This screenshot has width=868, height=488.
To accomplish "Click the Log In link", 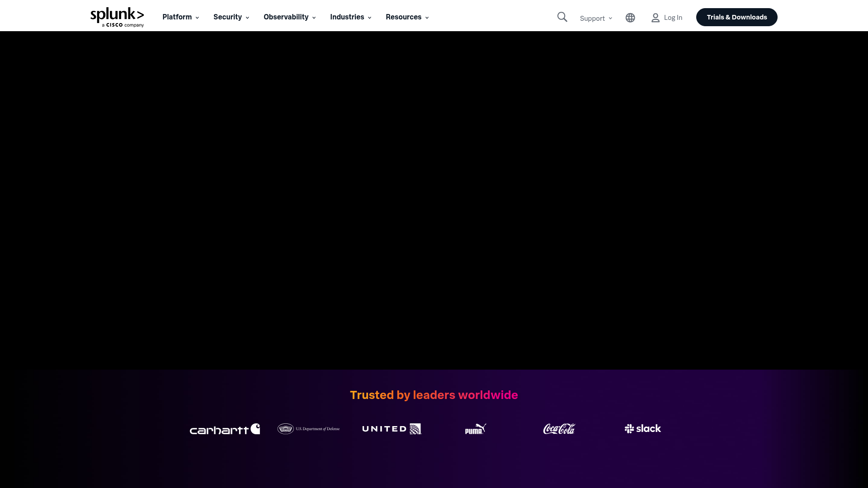I will point(673,17).
